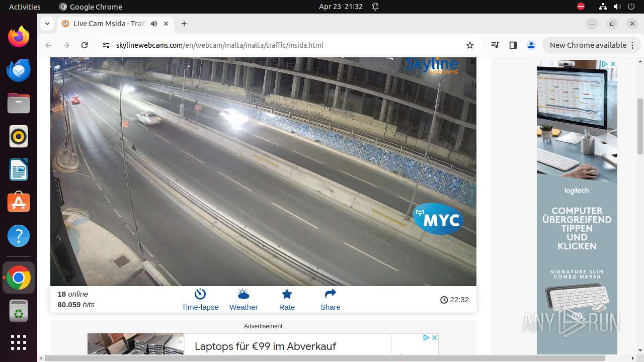
Task: Click the vertical page scrollbar
Action: pyautogui.click(x=640, y=126)
